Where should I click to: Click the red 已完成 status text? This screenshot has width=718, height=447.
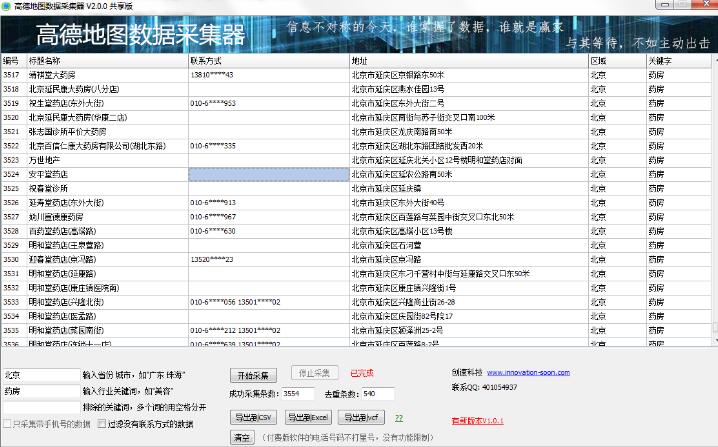pos(362,373)
